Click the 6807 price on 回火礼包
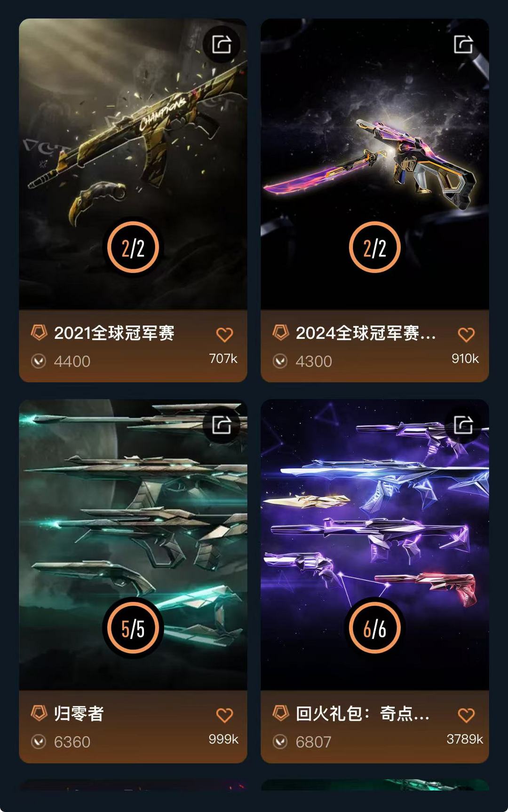508x812 pixels. tap(313, 742)
